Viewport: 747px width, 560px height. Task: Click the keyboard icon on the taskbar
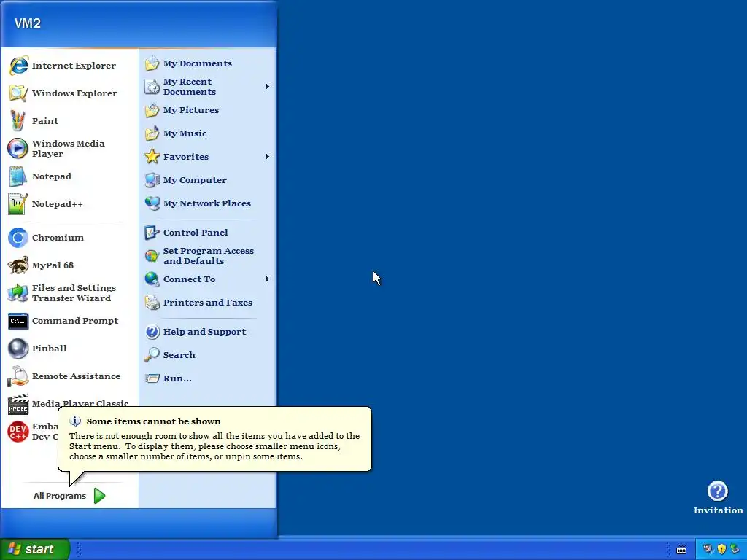[x=681, y=550]
